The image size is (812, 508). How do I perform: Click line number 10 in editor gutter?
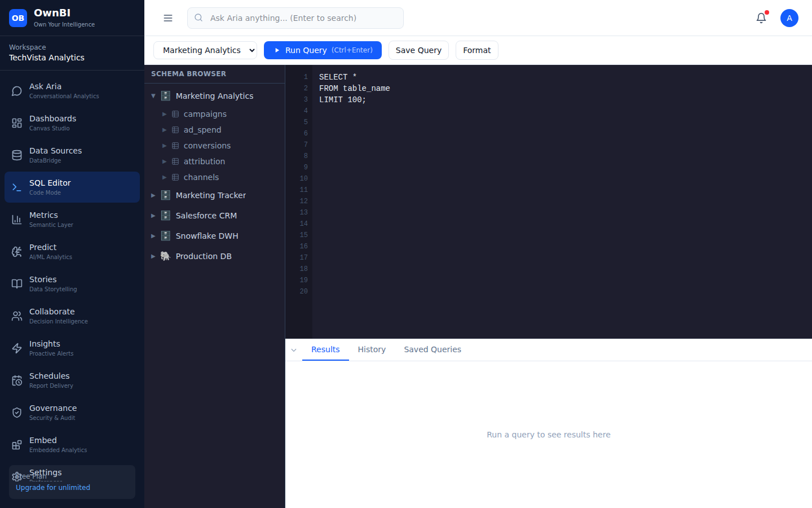pos(304,178)
